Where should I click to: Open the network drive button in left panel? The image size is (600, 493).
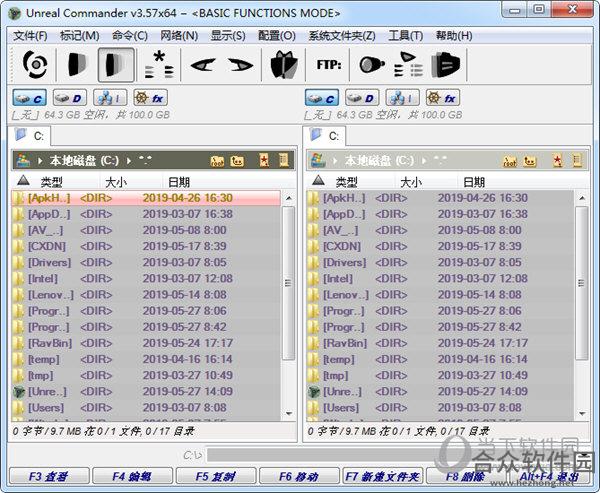[110, 98]
